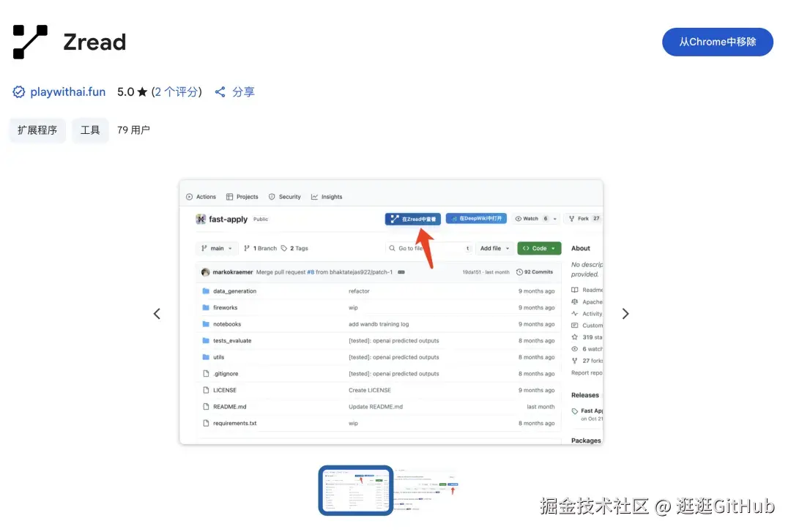Switch to the Projects tab
The image size is (791, 532).
point(242,196)
